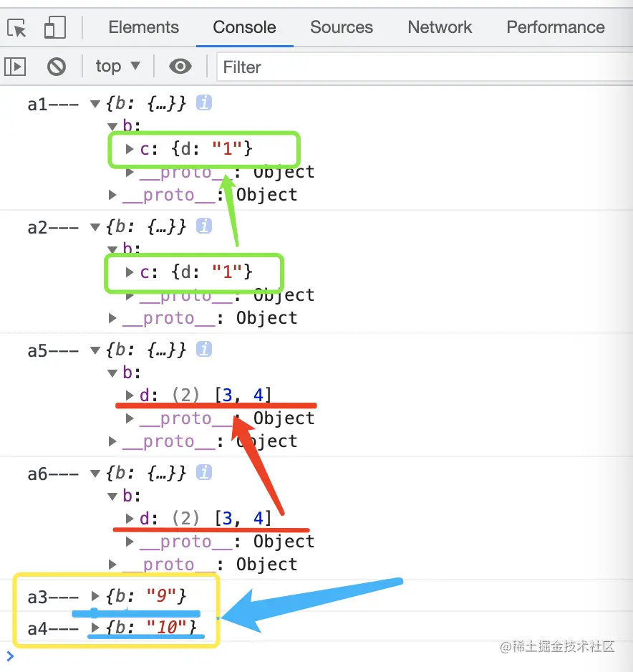Clear the console output
The height and width of the screenshot is (672, 633).
click(x=57, y=66)
